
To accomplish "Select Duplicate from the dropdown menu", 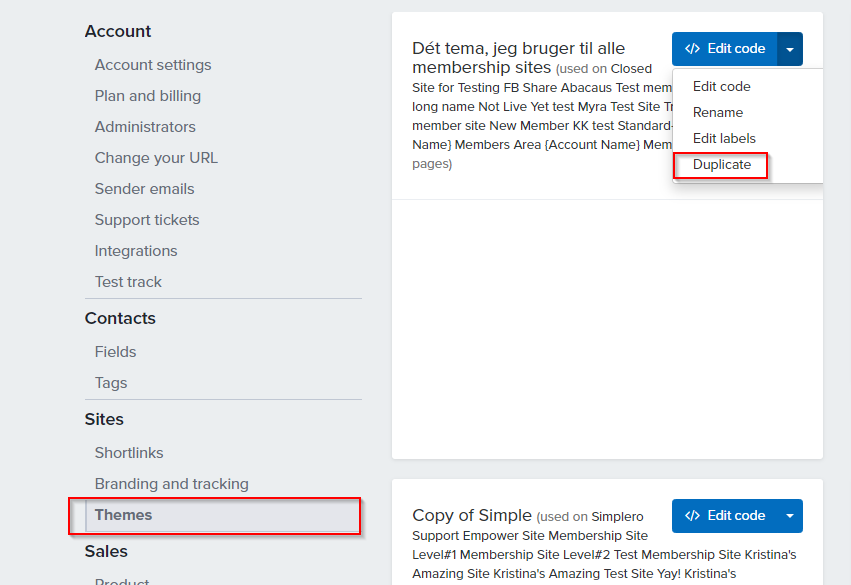I will [721, 164].
